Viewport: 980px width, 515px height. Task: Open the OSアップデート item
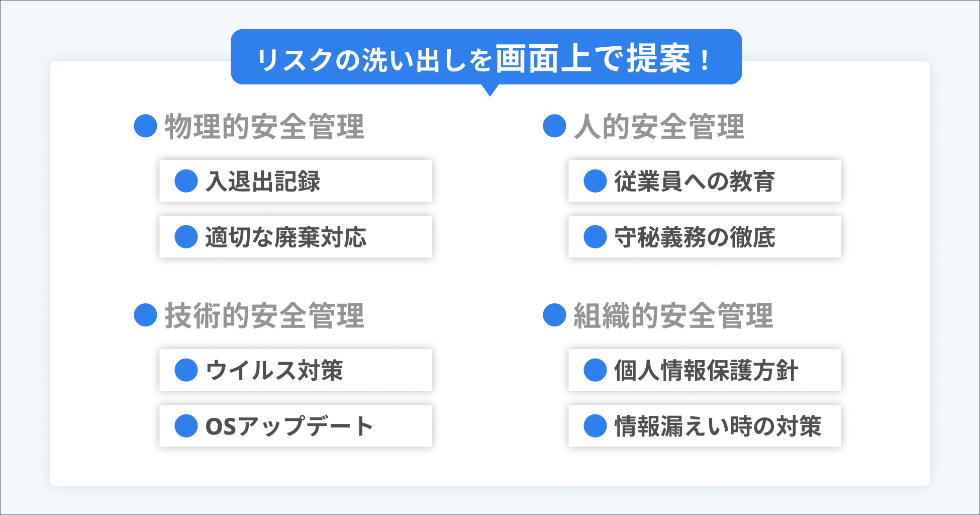click(296, 426)
